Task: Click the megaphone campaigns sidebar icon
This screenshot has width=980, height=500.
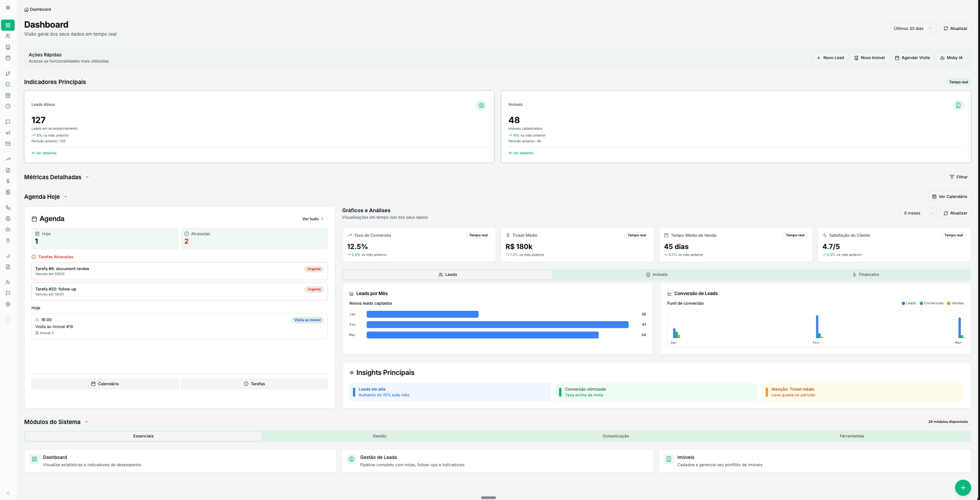Action: (x=8, y=133)
